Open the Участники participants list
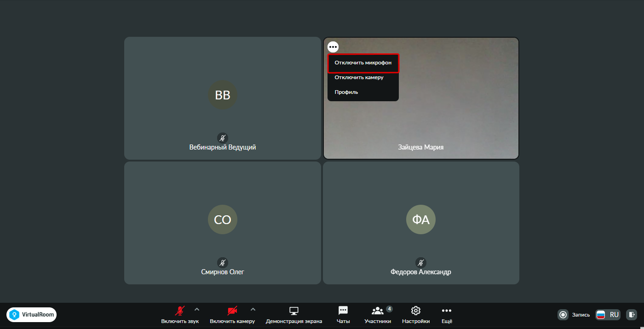 click(378, 311)
